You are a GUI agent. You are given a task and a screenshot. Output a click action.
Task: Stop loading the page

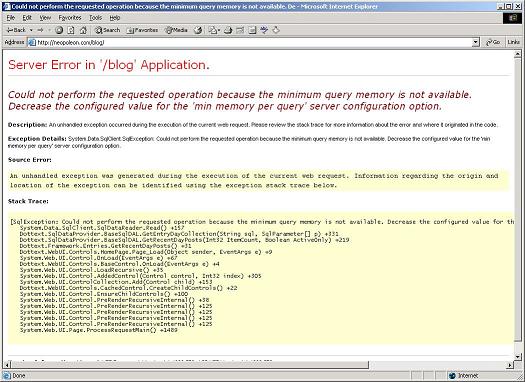59,30
